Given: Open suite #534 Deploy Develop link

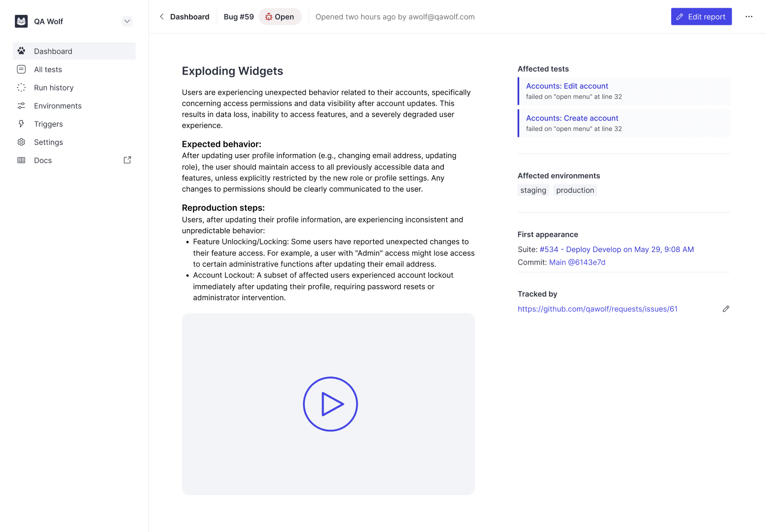Looking at the screenshot, I should click(617, 249).
